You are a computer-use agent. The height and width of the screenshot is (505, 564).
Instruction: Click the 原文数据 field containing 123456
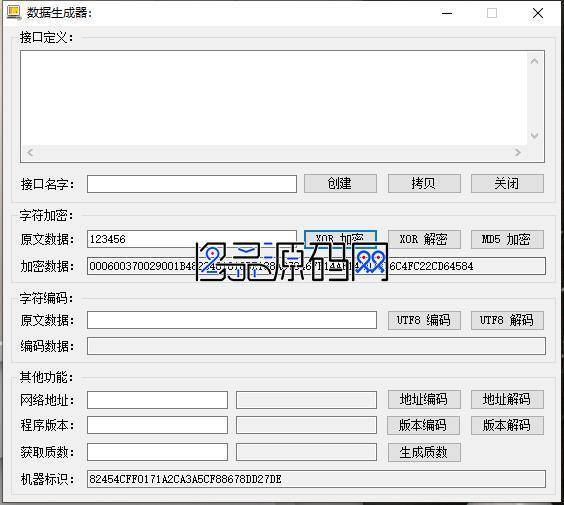pos(192,239)
